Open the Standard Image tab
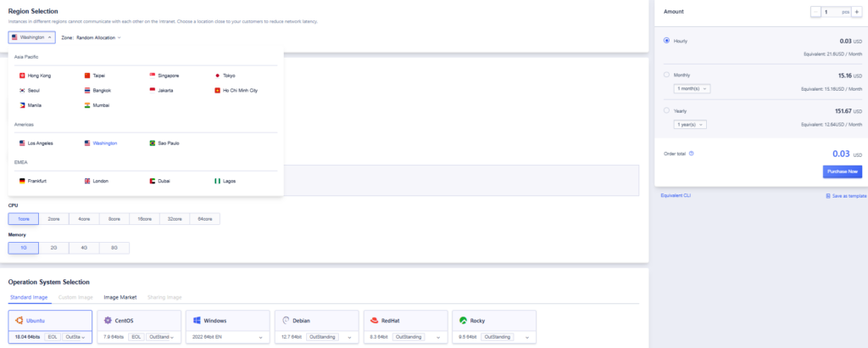This screenshot has height=348, width=868. click(29, 297)
